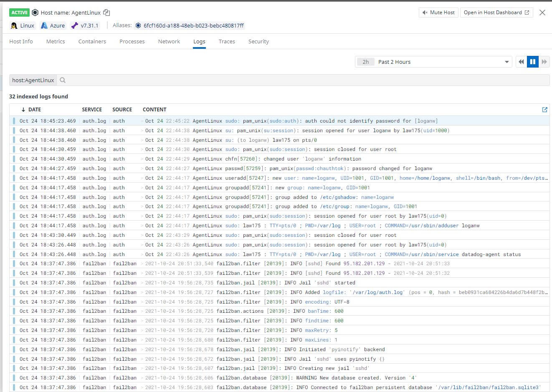The width and height of the screenshot is (552, 392).
Task: Select the Logs tab
Action: 199,41
